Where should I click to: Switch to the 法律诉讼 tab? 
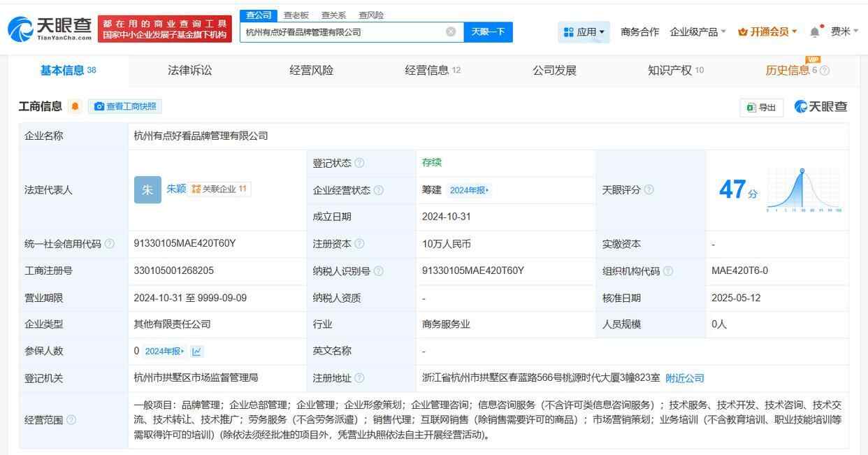[189, 70]
